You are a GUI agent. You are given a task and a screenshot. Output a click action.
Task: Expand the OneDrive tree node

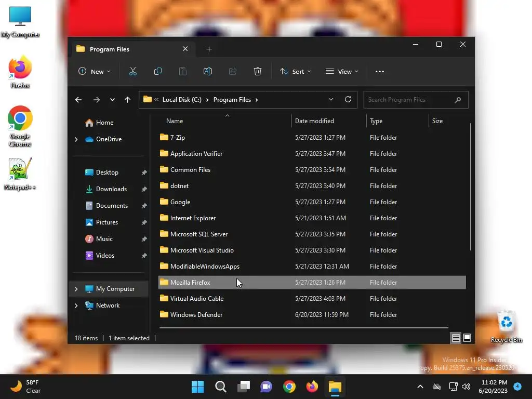click(76, 139)
